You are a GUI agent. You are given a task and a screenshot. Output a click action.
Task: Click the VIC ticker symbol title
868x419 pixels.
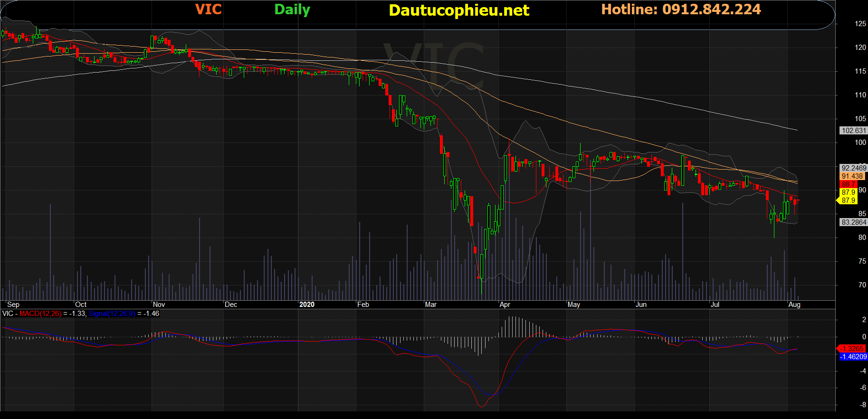pyautogui.click(x=208, y=10)
